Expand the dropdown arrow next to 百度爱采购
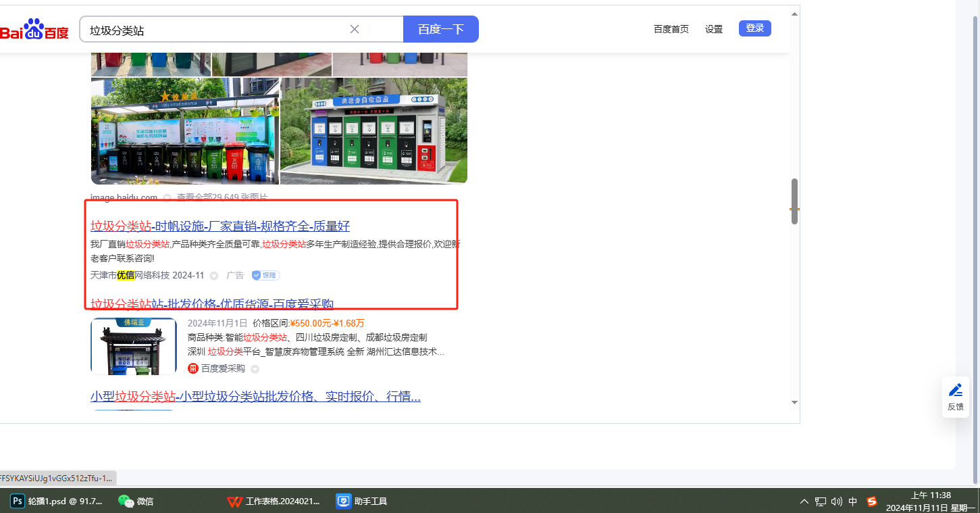 pos(255,369)
